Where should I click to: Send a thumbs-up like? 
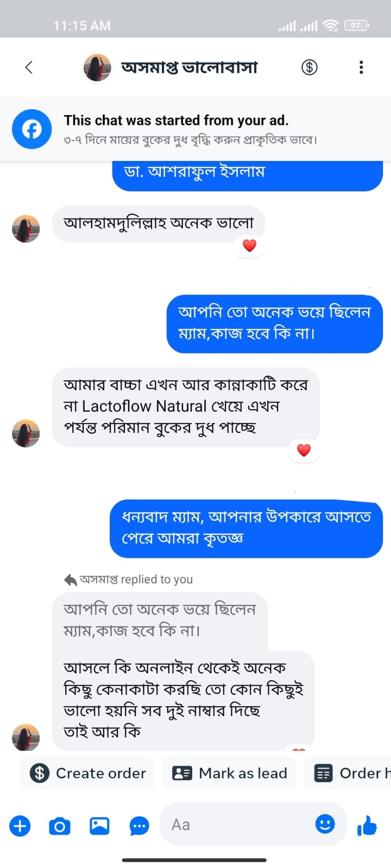click(367, 826)
